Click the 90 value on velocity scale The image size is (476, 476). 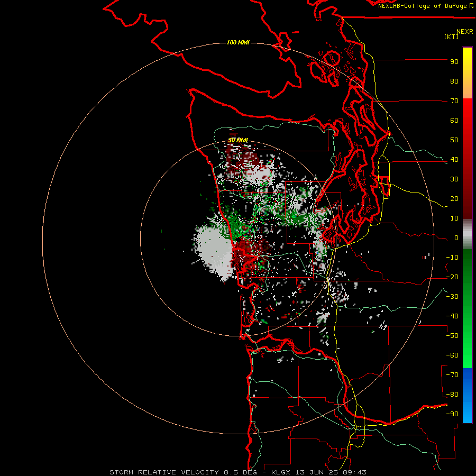point(454,62)
